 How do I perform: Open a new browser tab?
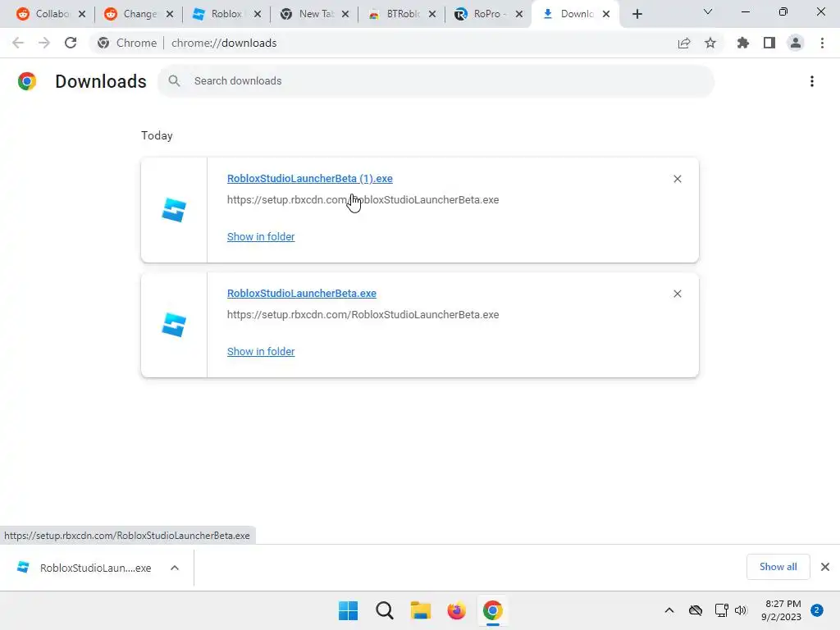(x=637, y=14)
